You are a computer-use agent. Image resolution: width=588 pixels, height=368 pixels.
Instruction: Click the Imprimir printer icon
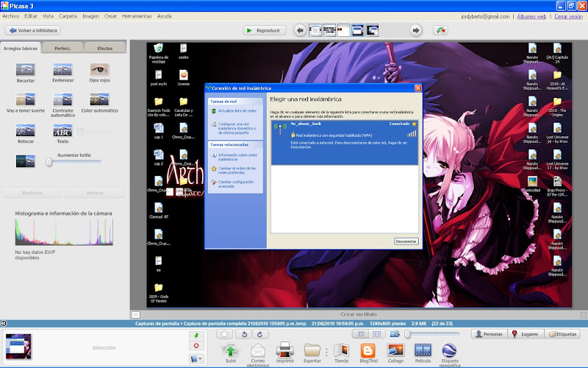tap(285, 350)
